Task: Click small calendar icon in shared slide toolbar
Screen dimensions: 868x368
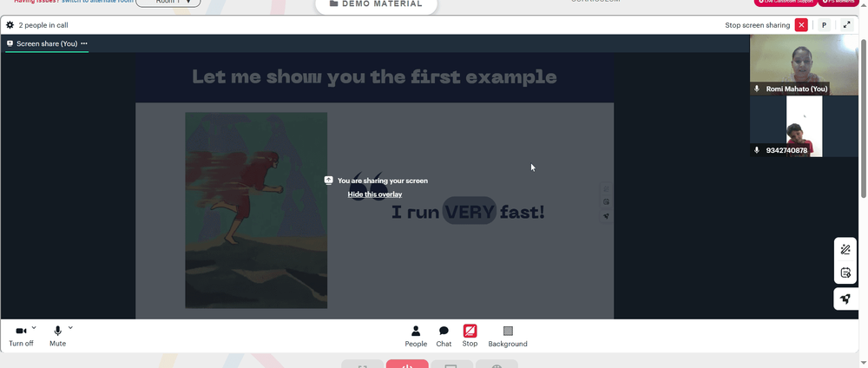Action: [606, 202]
